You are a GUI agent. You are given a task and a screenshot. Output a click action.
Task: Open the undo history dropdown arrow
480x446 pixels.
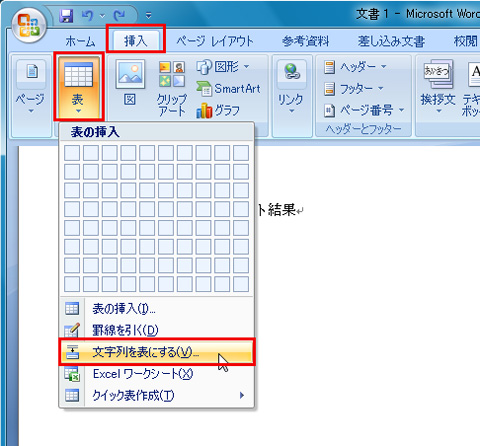(x=103, y=16)
